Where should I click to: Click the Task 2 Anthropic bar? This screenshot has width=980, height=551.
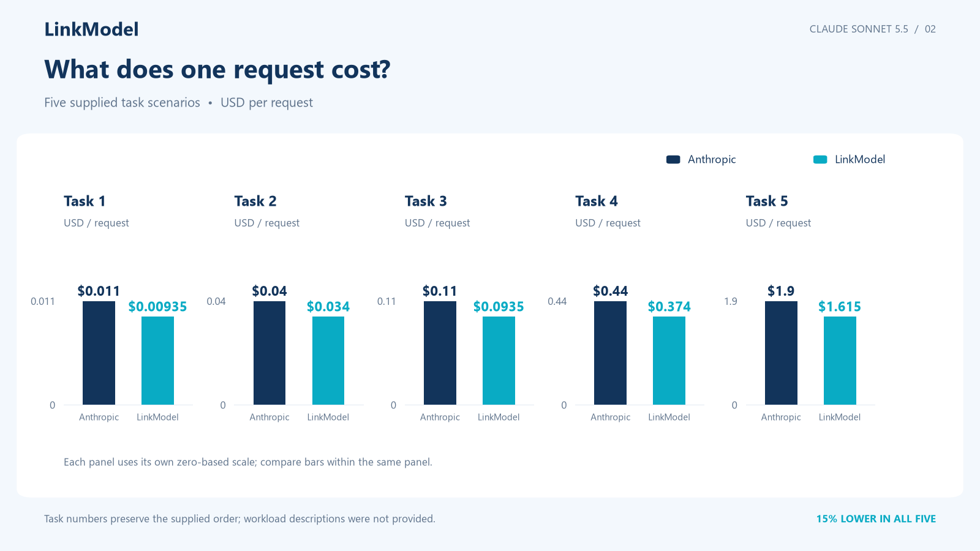point(269,353)
